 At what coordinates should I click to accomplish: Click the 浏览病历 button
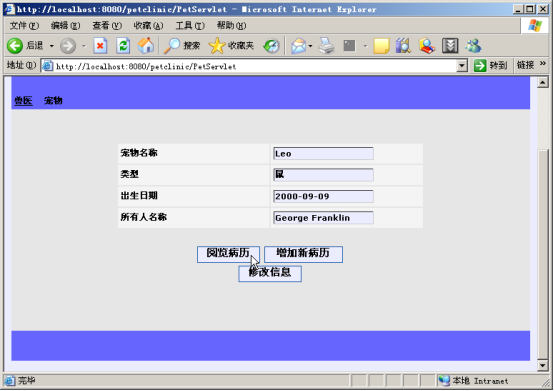[x=229, y=254]
